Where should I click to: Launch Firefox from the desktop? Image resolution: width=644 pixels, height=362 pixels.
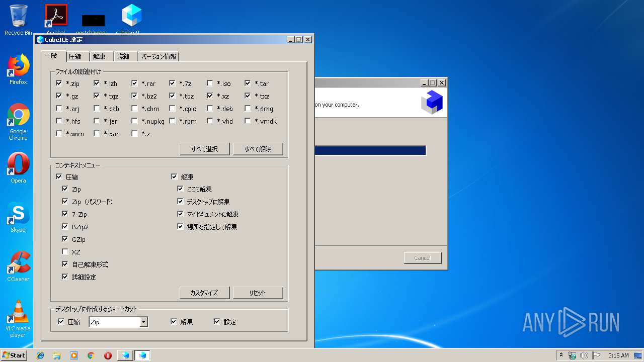point(18,69)
